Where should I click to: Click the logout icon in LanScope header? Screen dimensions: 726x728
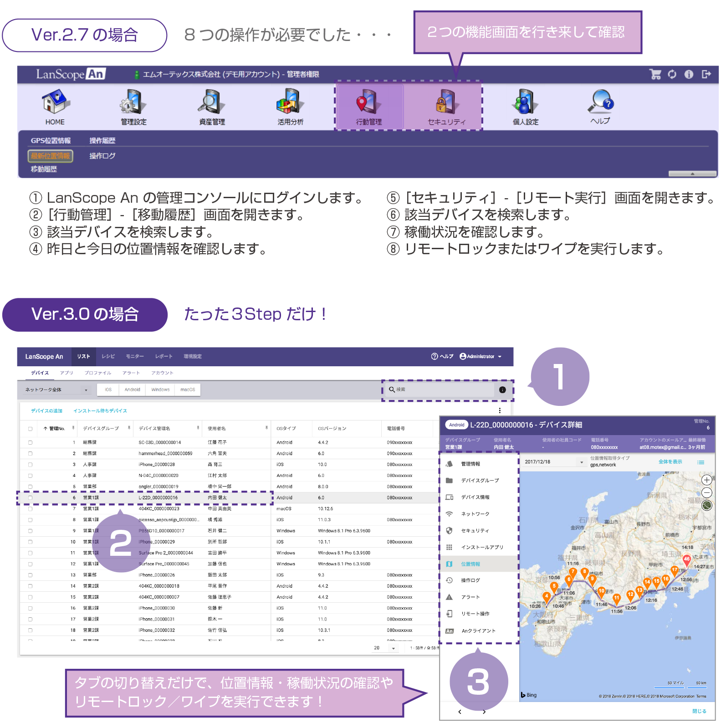(x=706, y=74)
